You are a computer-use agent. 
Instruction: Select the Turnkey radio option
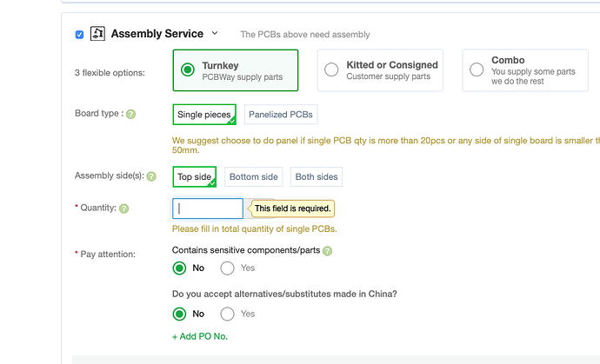pos(188,70)
